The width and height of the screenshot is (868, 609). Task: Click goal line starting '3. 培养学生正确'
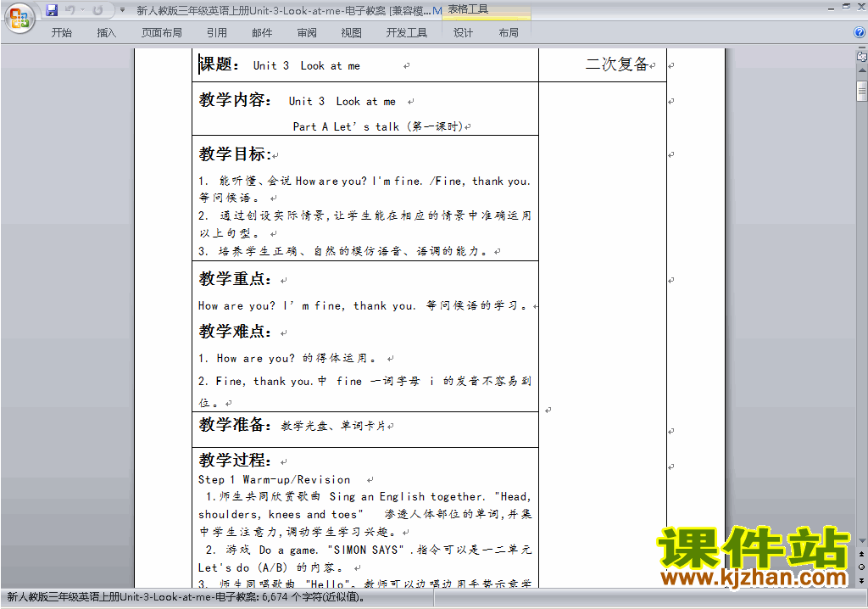(x=343, y=251)
